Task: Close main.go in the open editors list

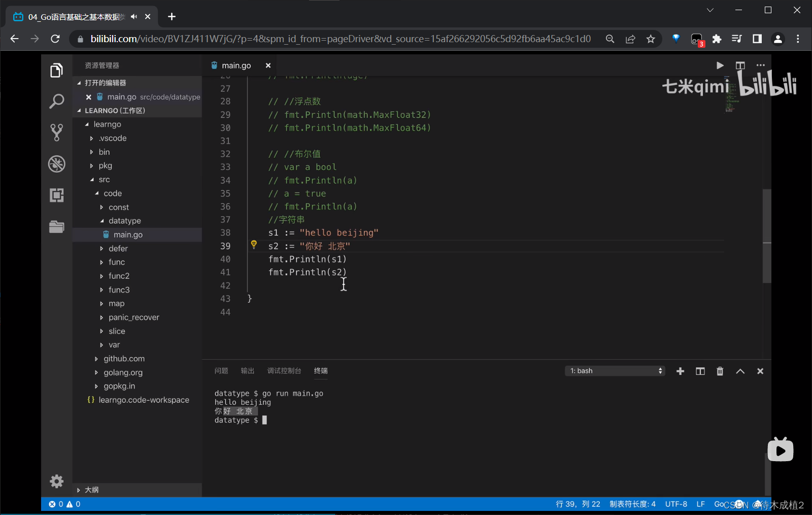Action: click(x=89, y=97)
